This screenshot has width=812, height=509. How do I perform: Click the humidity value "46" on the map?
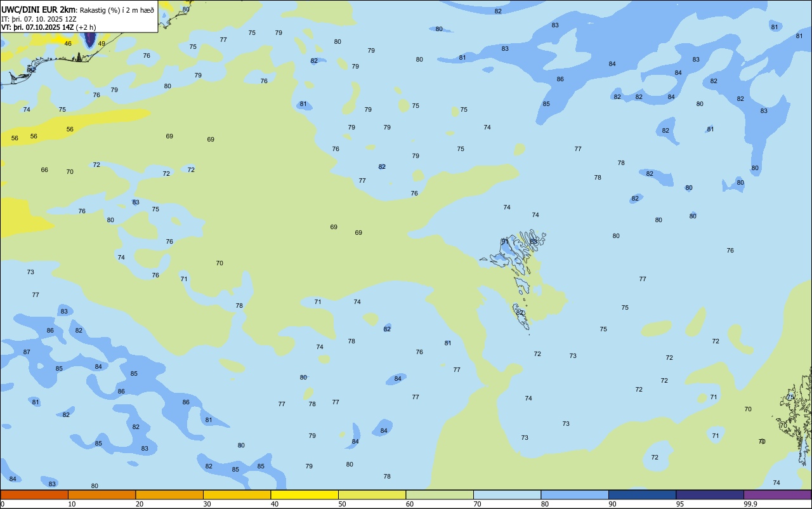click(68, 44)
